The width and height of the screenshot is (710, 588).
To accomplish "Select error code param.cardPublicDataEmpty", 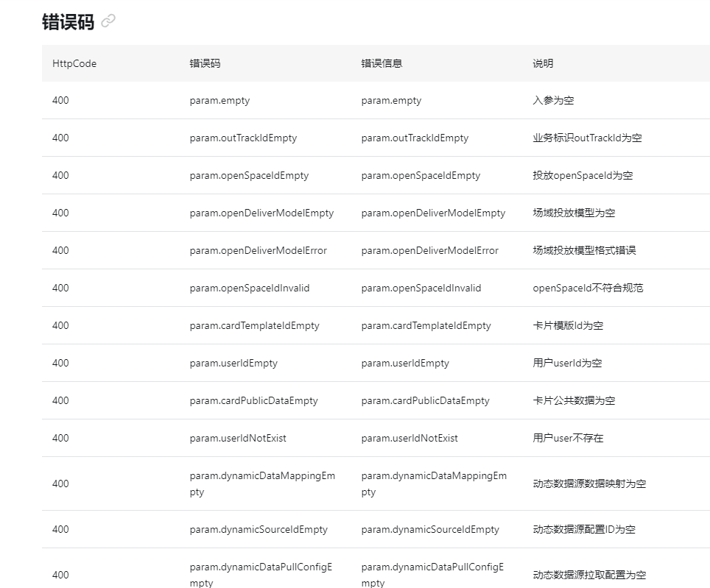I will point(253,401).
